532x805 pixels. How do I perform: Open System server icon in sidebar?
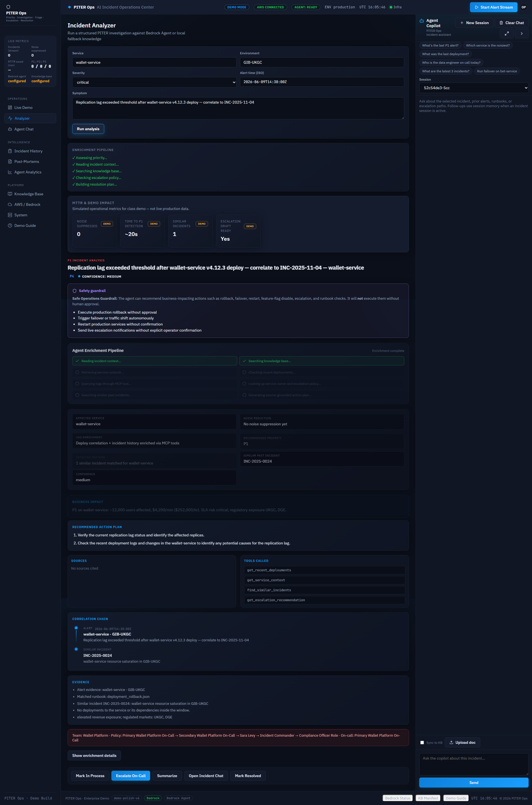[10, 215]
